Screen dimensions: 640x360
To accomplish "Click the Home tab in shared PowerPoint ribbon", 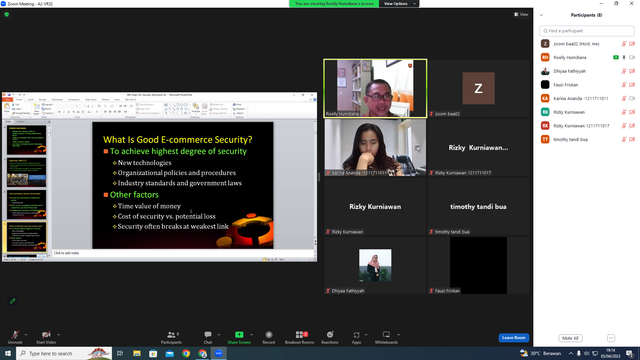I will (x=19, y=100).
